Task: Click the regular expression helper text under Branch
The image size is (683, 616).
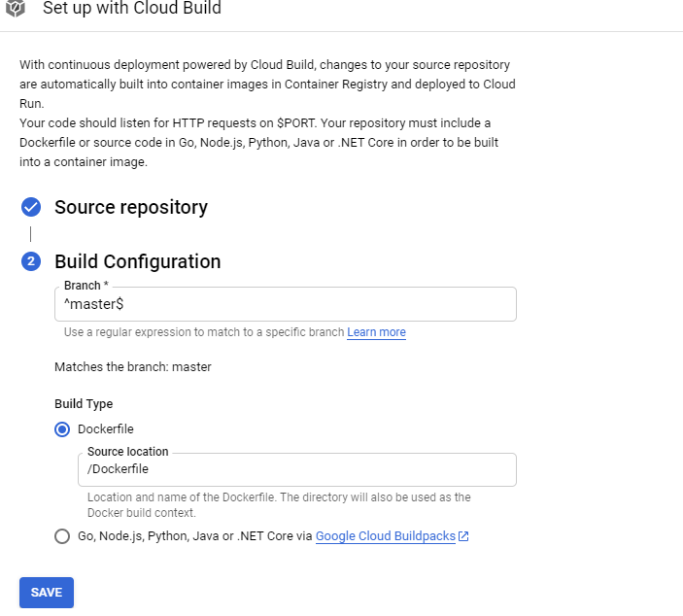Action: pyautogui.click(x=204, y=332)
